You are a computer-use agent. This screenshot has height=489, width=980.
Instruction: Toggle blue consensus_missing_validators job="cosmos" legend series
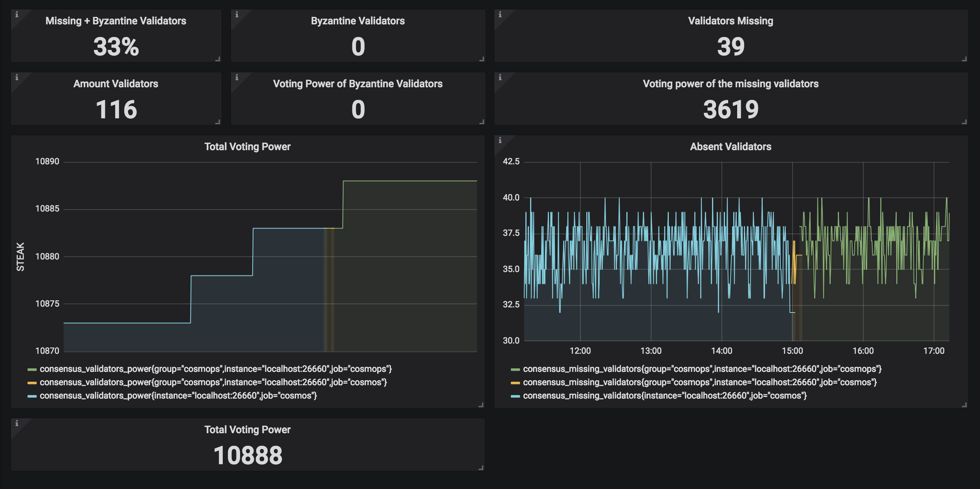point(664,396)
